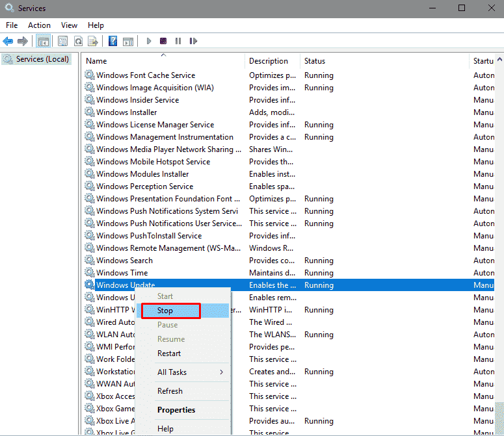Choose Restart in the context menu
This screenshot has width=504, height=436.
pyautogui.click(x=183, y=353)
